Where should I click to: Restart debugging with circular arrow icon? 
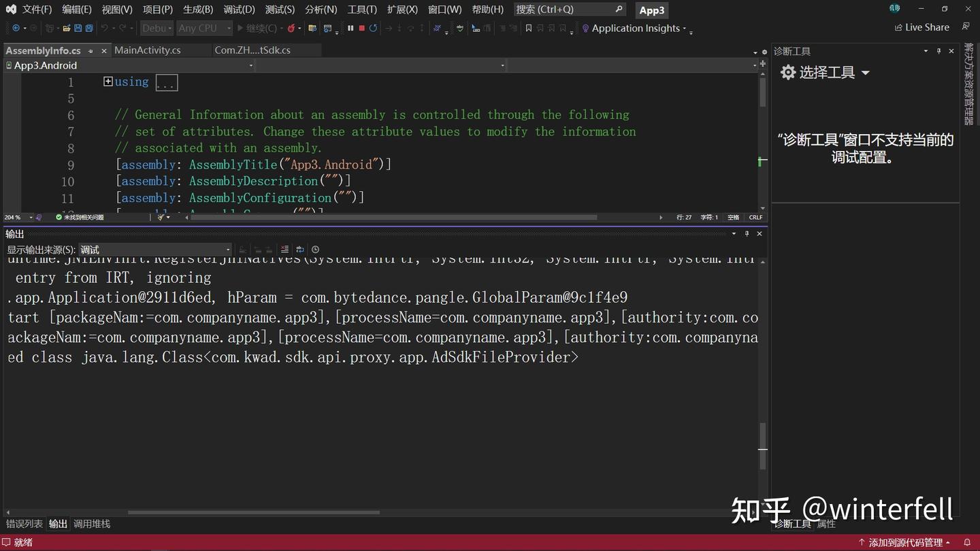(x=373, y=28)
